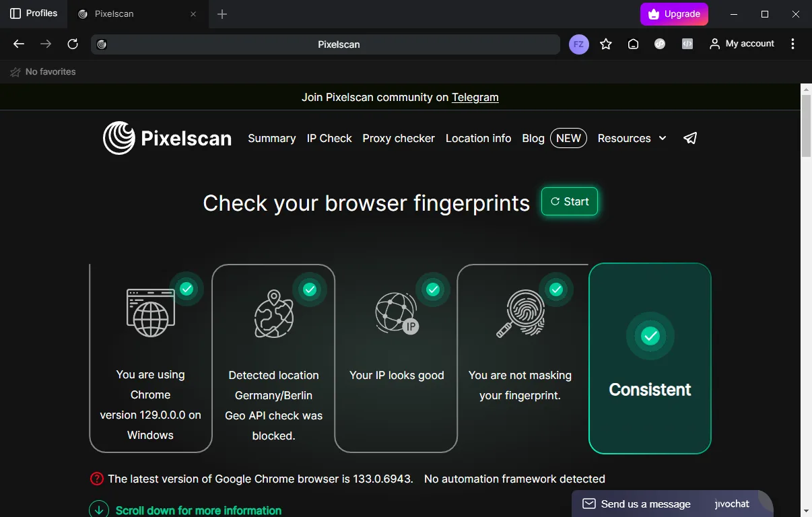812x517 pixels.
Task: Click the 'Germany/Berlin' location text
Action: (x=273, y=395)
